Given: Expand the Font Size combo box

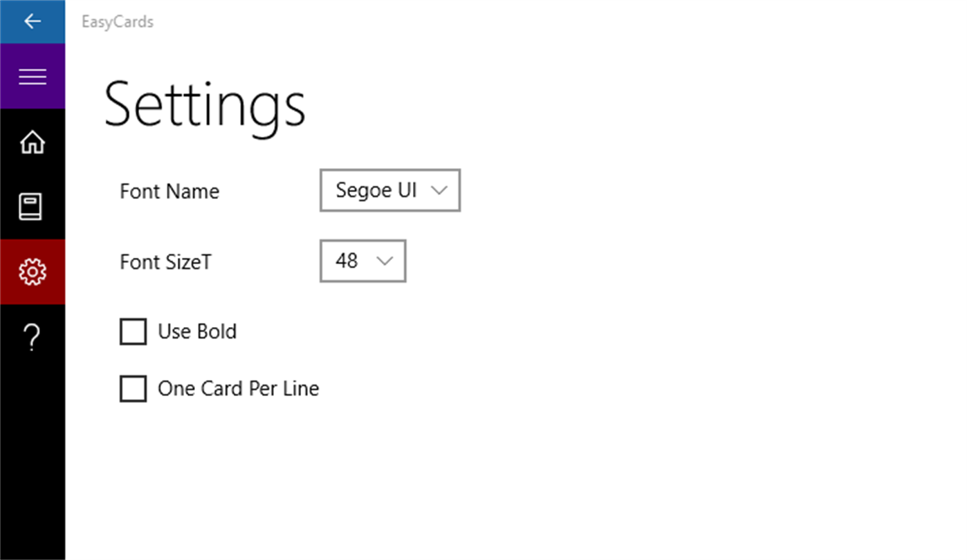Looking at the screenshot, I should point(362,261).
